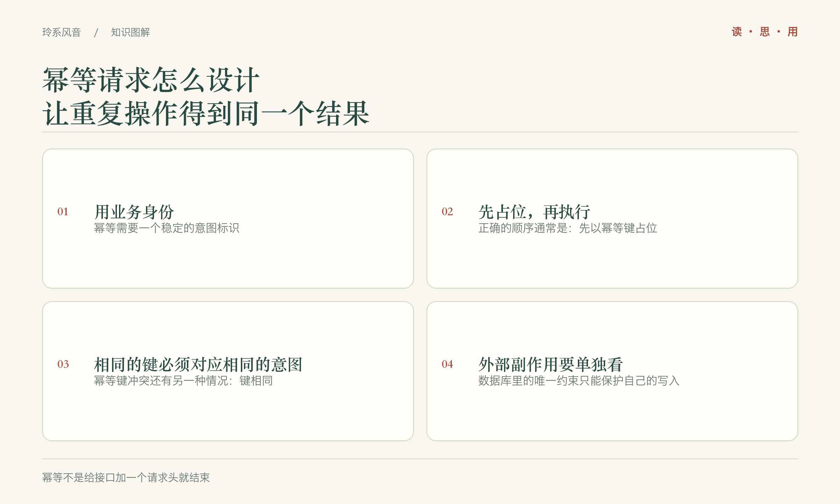Open the 相同的键必须对应相同的意图 heading
This screenshot has height=504, width=840.
tap(198, 364)
